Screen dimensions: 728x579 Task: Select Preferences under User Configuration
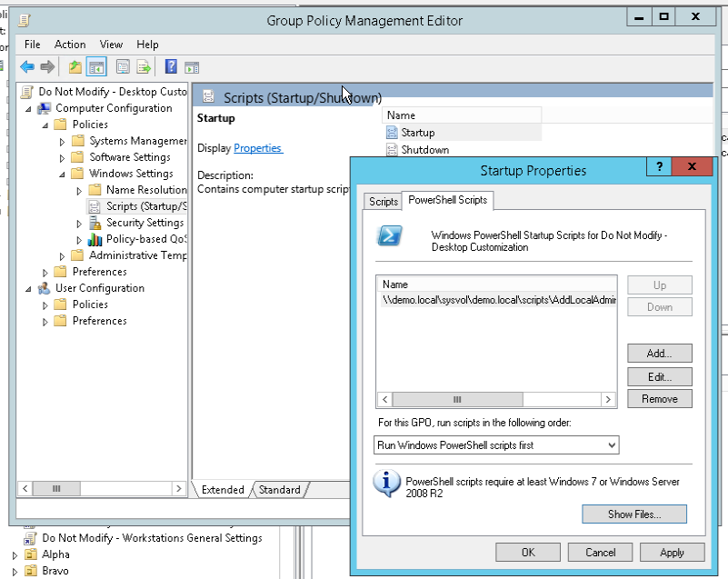(x=99, y=321)
